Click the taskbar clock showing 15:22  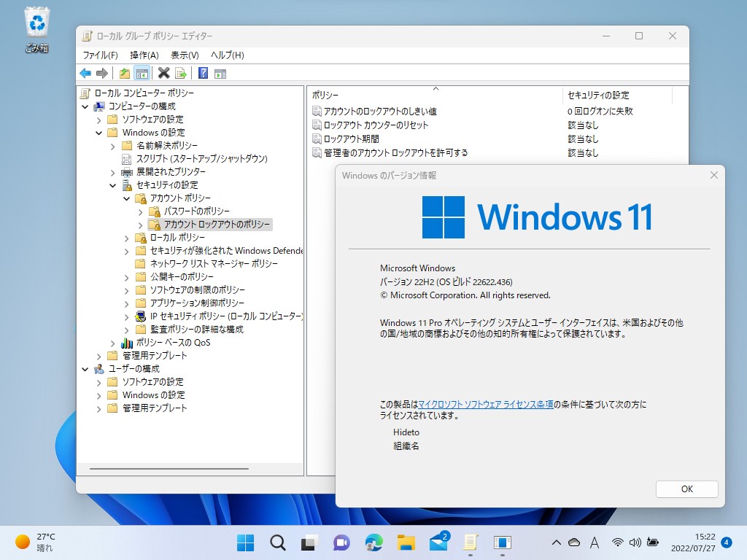693,542
